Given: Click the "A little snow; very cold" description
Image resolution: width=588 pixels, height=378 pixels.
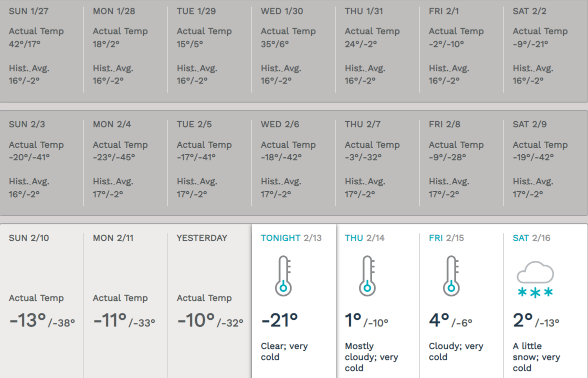Looking at the screenshot, I should pyautogui.click(x=536, y=357).
